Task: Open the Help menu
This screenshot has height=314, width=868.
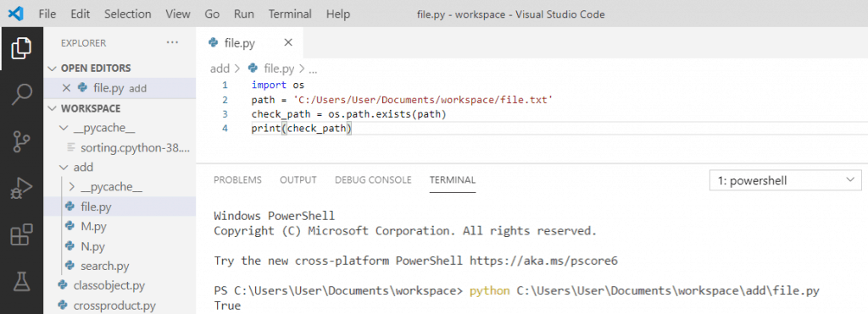Action: tap(337, 14)
